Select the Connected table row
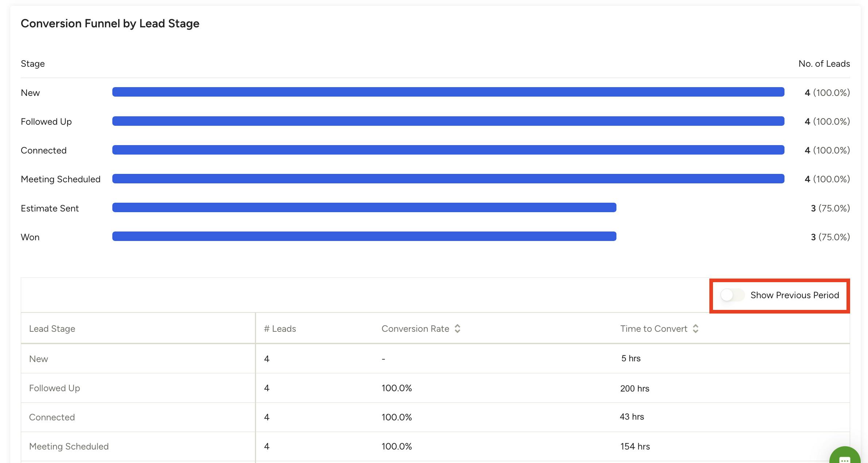 tap(52, 417)
